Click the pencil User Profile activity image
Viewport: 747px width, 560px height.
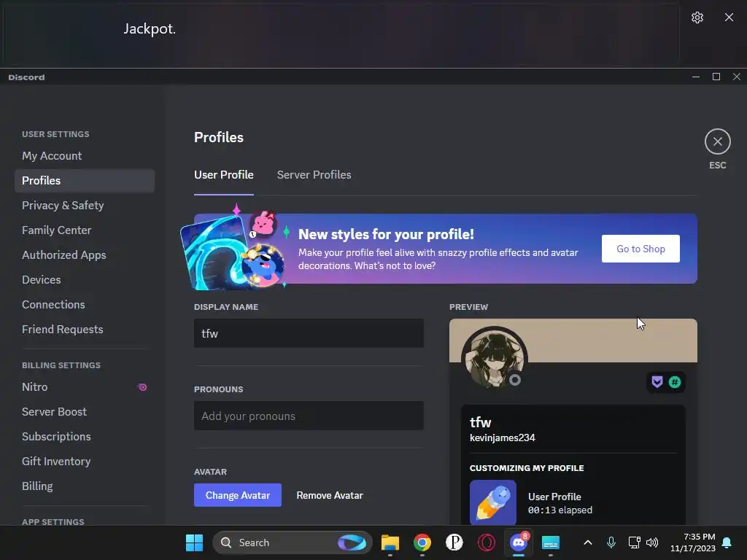[x=493, y=502]
